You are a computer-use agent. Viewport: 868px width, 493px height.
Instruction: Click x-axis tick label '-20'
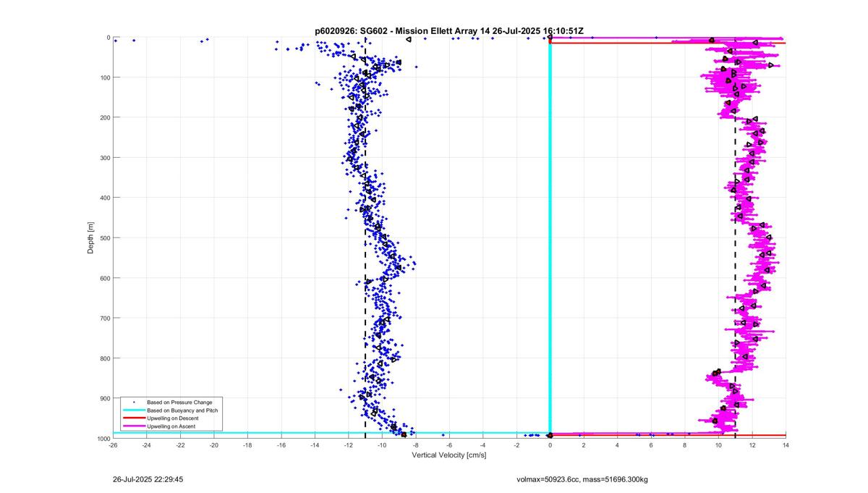pos(214,445)
